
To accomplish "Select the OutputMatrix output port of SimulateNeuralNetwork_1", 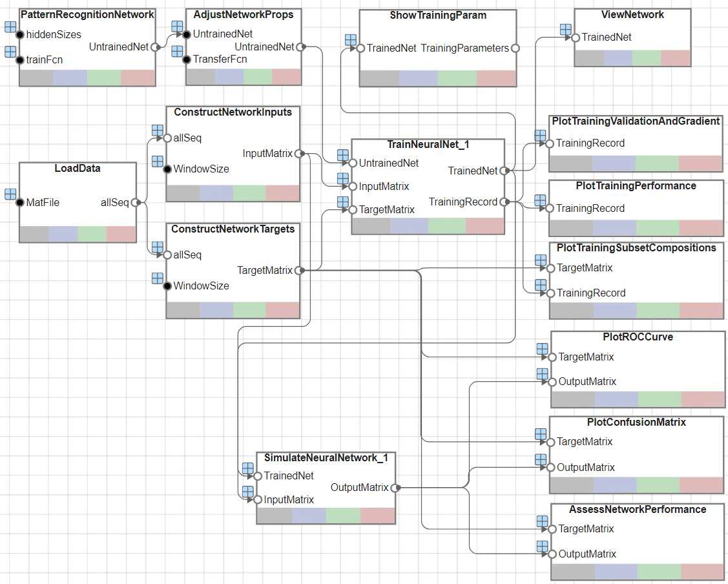I will pos(395,488).
